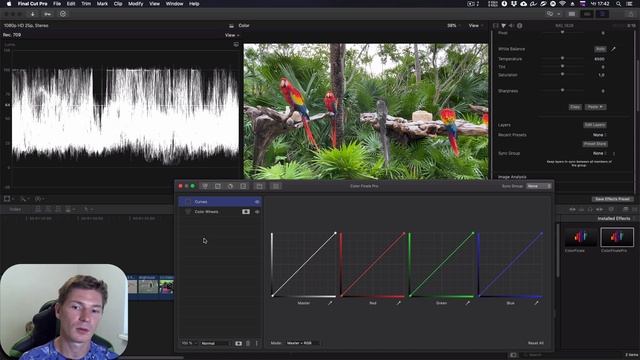Open viewer zoom percentage dropdown
640x360 pixels.
(x=454, y=25)
